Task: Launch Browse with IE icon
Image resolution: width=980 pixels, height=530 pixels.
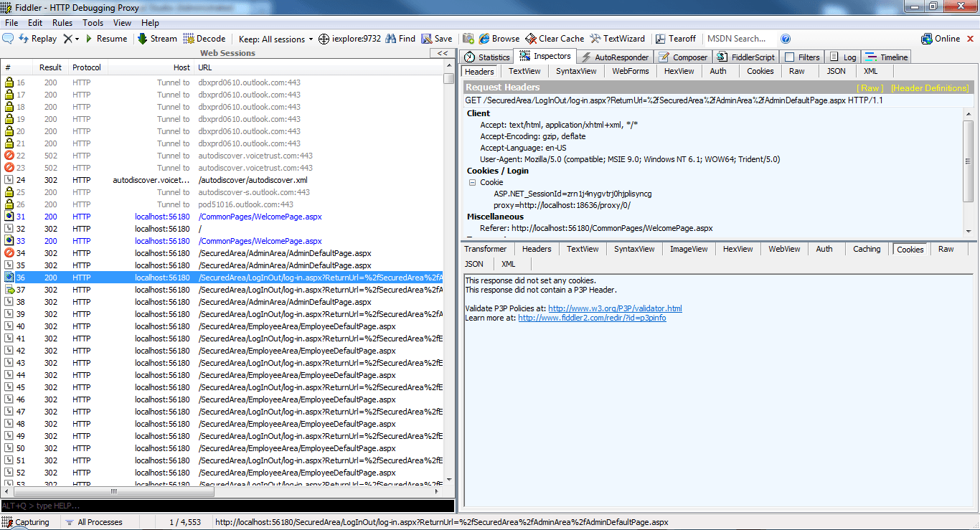Action: click(499, 39)
